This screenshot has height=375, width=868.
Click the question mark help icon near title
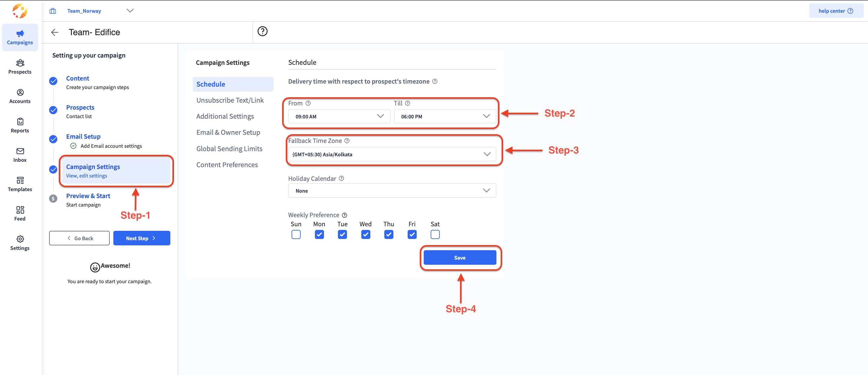point(262,31)
